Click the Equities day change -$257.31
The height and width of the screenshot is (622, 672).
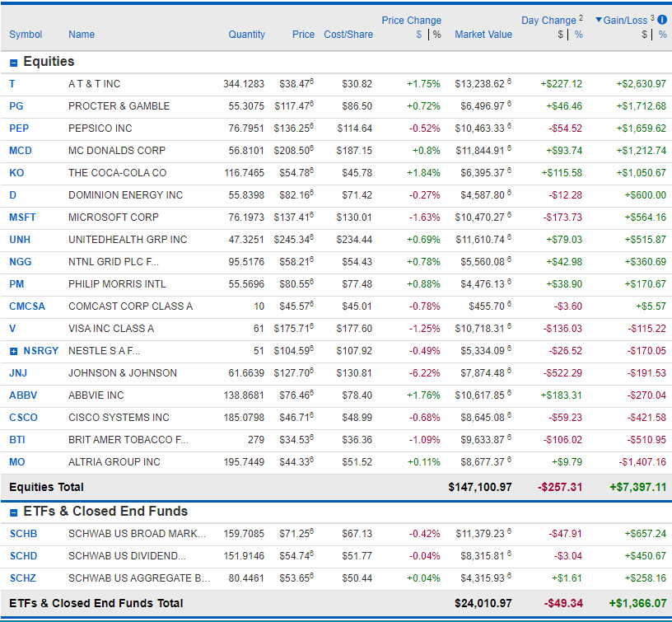point(560,487)
